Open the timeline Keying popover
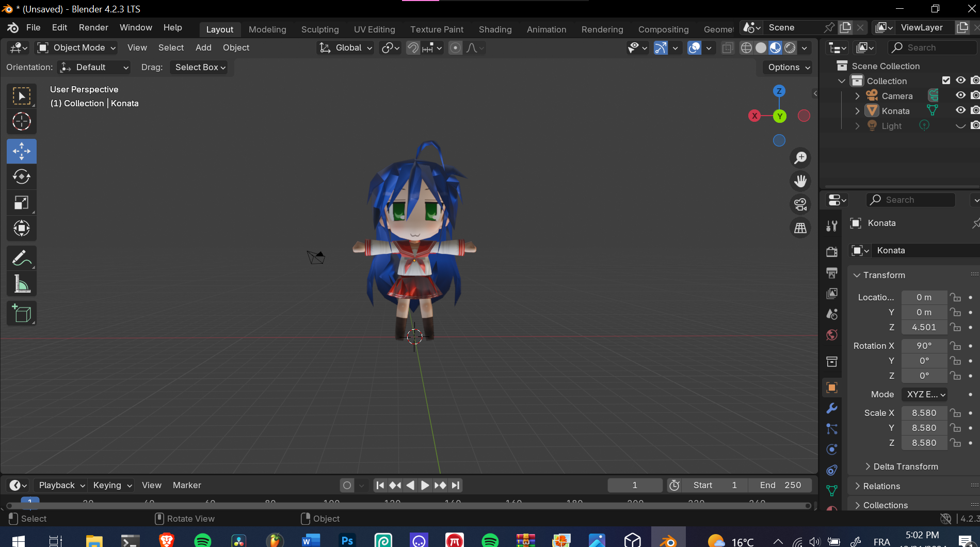 click(x=112, y=485)
